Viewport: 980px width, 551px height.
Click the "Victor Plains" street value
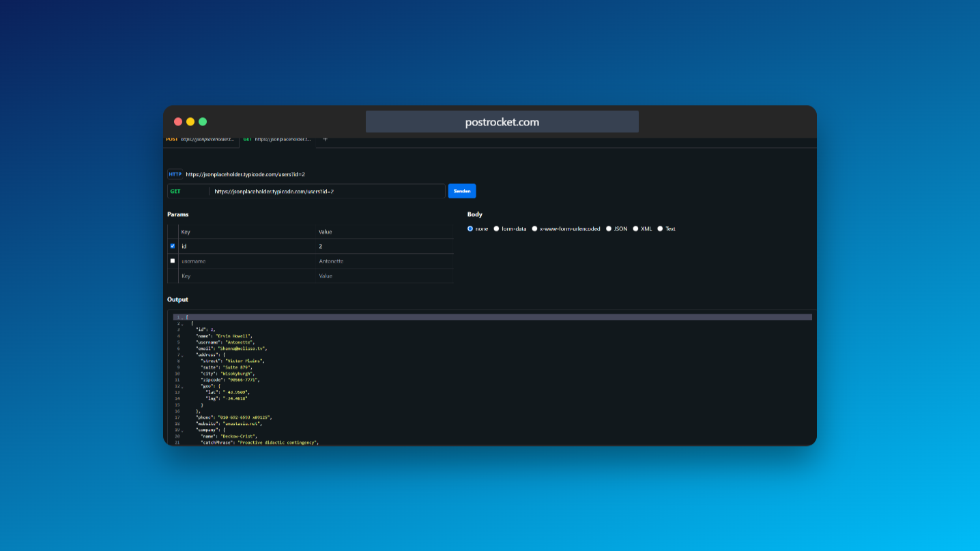(244, 361)
